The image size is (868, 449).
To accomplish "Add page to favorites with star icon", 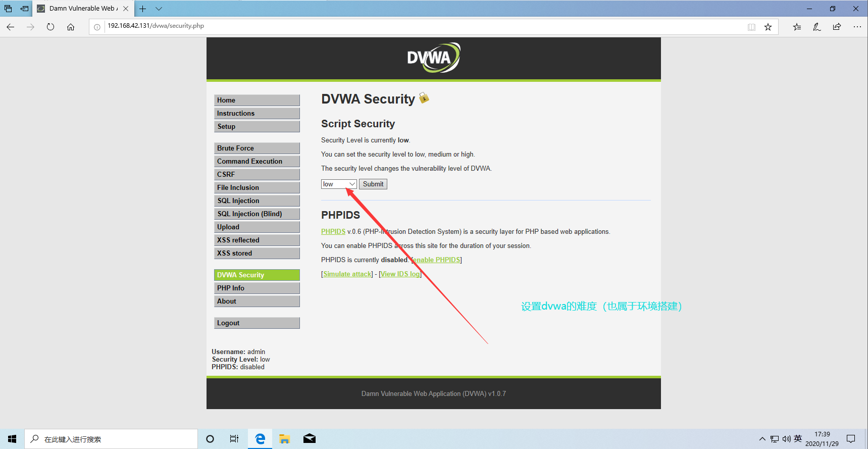I will click(768, 27).
